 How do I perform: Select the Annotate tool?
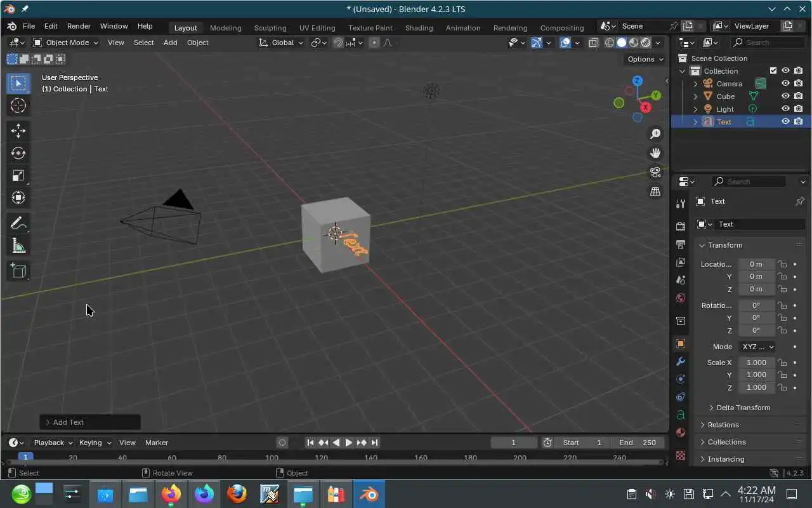pyautogui.click(x=18, y=223)
